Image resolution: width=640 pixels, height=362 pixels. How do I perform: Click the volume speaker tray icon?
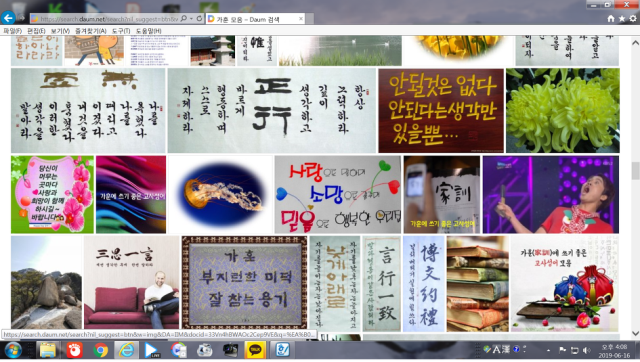[587, 350]
